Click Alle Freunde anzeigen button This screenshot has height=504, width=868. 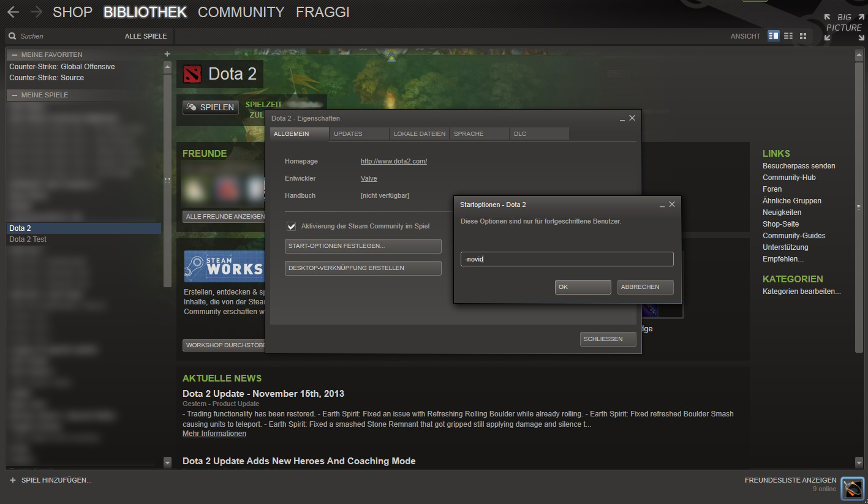(x=224, y=217)
